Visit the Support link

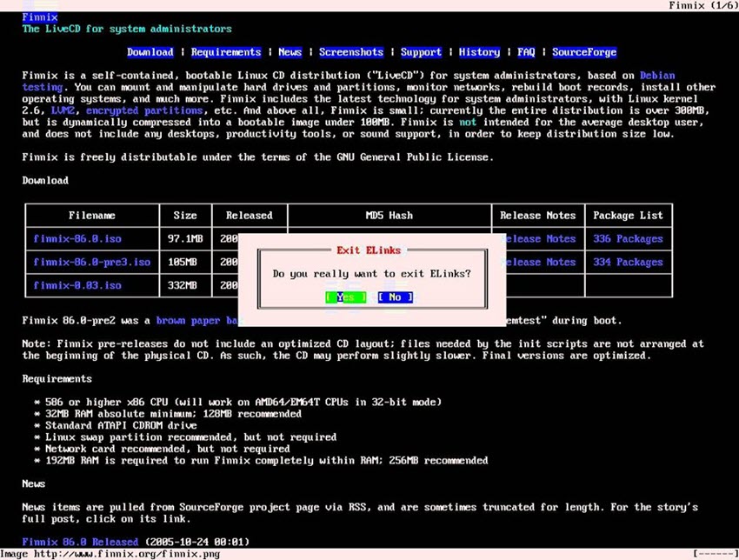tap(421, 52)
